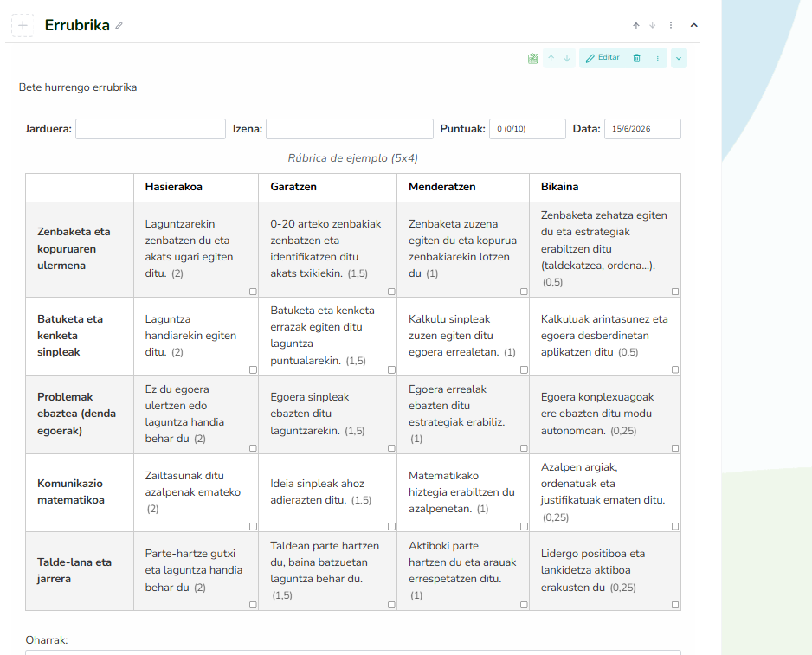Check box for 'Taldean parte hartzen du' cell
Image resolution: width=812 pixels, height=655 pixels.
pos(391,605)
